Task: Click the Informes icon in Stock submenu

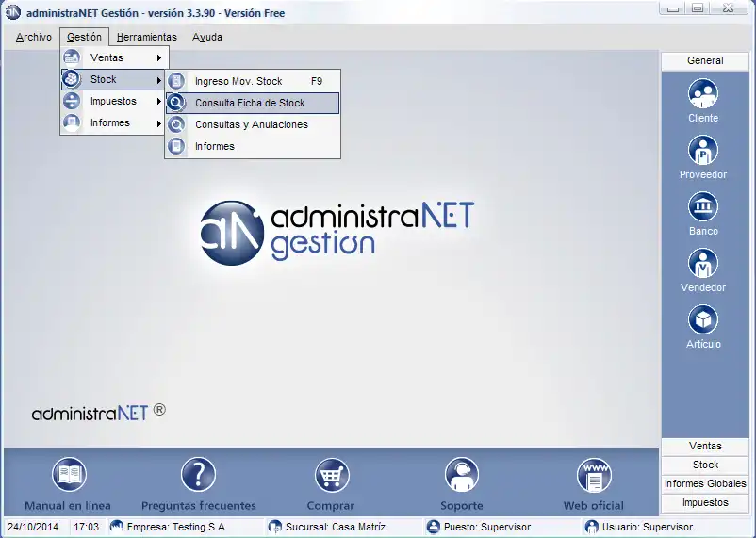Action: [x=176, y=146]
